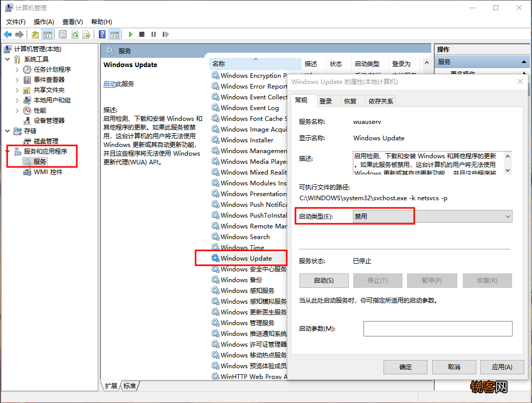
Task: Click the Pause service toolbar icon
Action: [x=154, y=34]
